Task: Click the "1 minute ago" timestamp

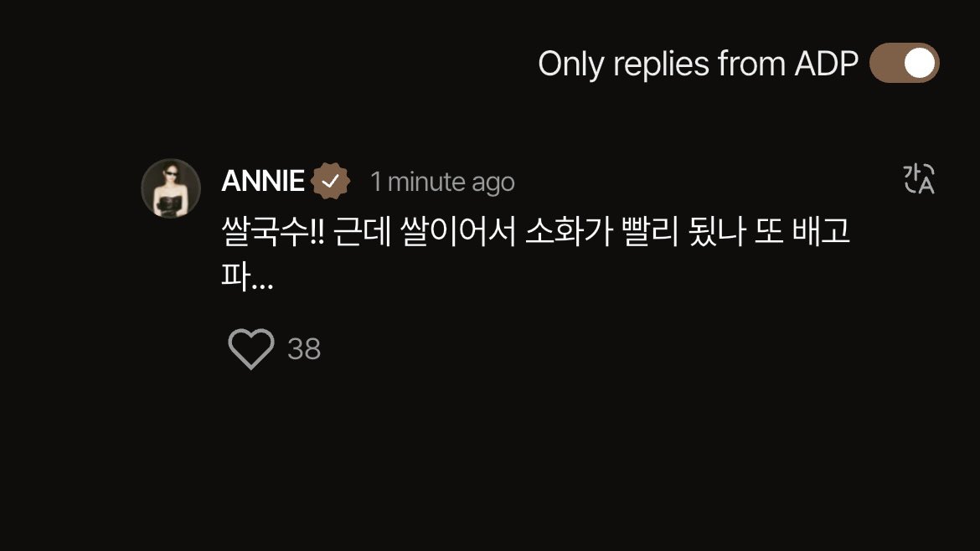Action: coord(442,181)
